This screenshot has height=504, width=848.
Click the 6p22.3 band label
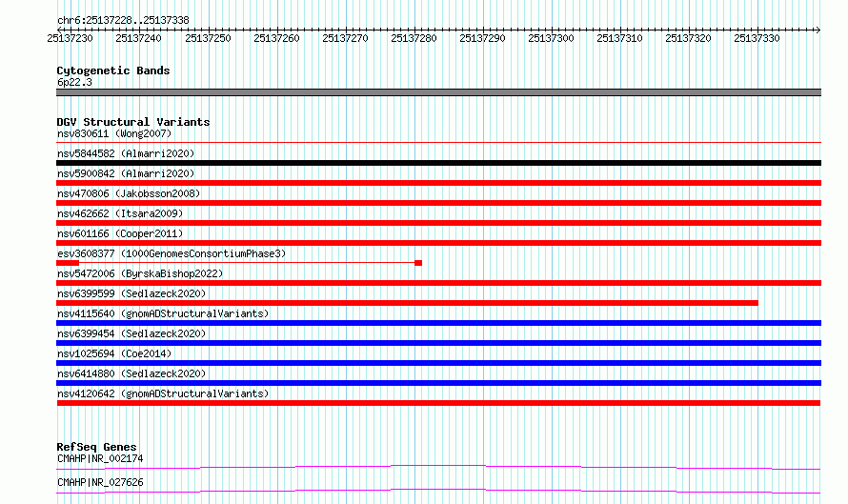point(74,82)
